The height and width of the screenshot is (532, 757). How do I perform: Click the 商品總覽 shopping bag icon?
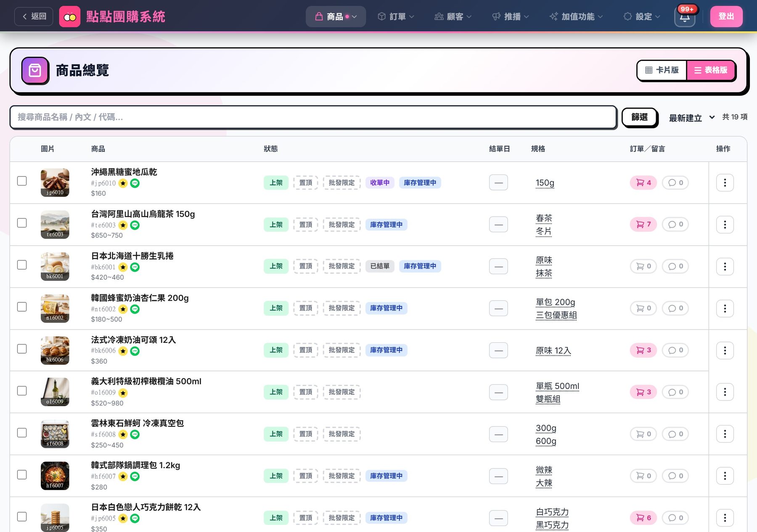pyautogui.click(x=35, y=71)
